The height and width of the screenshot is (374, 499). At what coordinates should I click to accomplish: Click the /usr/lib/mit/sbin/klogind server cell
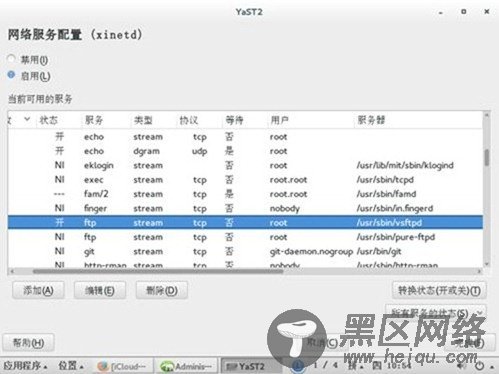point(405,165)
